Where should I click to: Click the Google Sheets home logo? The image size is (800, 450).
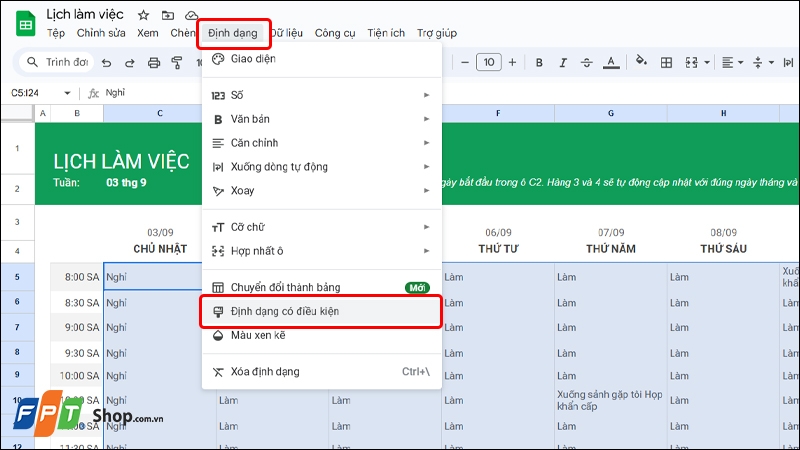point(25,24)
